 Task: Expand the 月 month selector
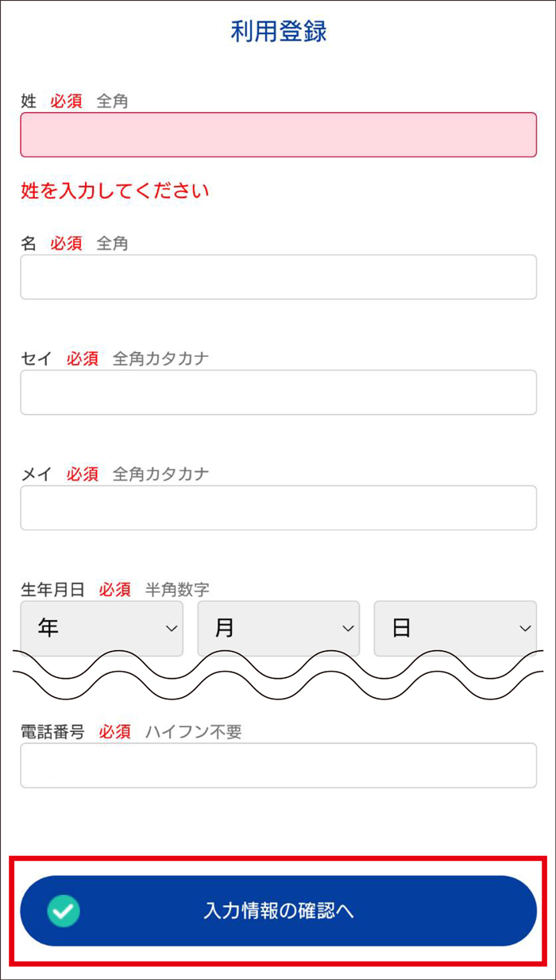point(278,629)
